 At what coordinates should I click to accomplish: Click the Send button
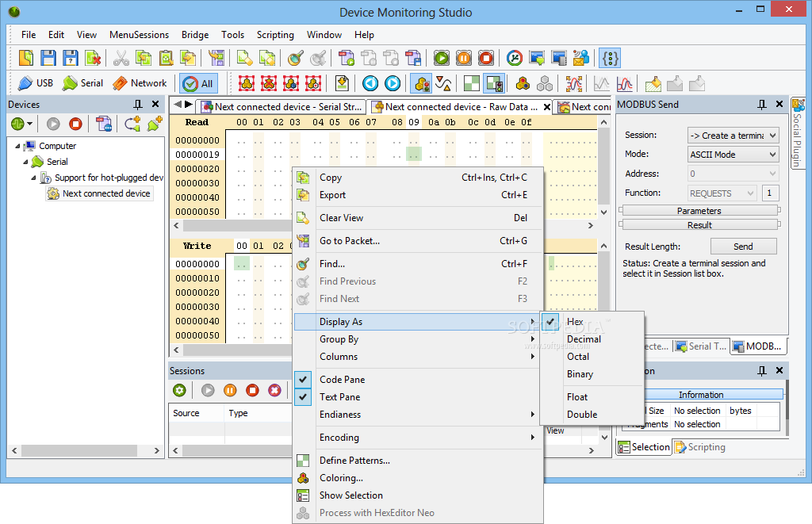point(743,247)
